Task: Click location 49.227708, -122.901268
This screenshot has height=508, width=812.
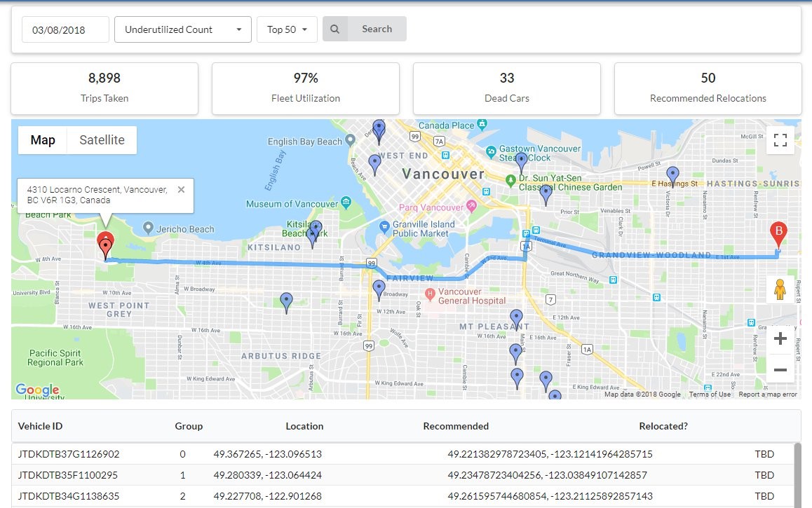Action: click(x=268, y=496)
